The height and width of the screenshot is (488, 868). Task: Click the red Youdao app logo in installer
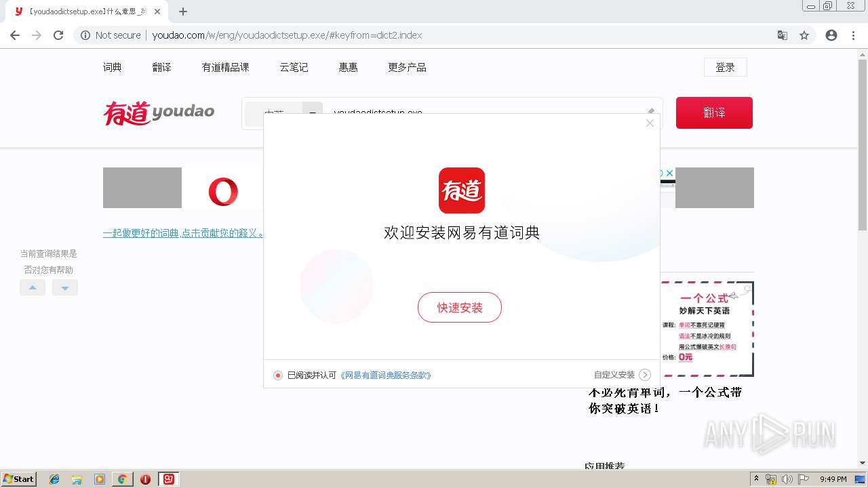coord(462,190)
